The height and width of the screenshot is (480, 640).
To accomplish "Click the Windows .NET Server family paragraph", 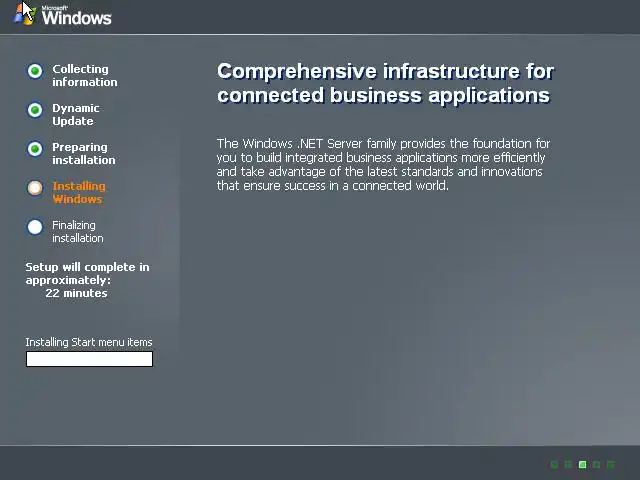I will click(383, 164).
